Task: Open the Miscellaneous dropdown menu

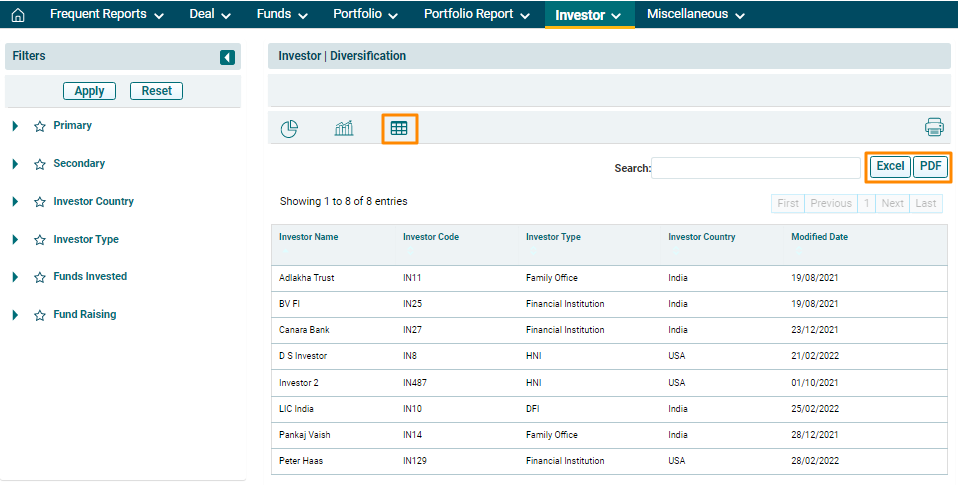Action: 695,14
